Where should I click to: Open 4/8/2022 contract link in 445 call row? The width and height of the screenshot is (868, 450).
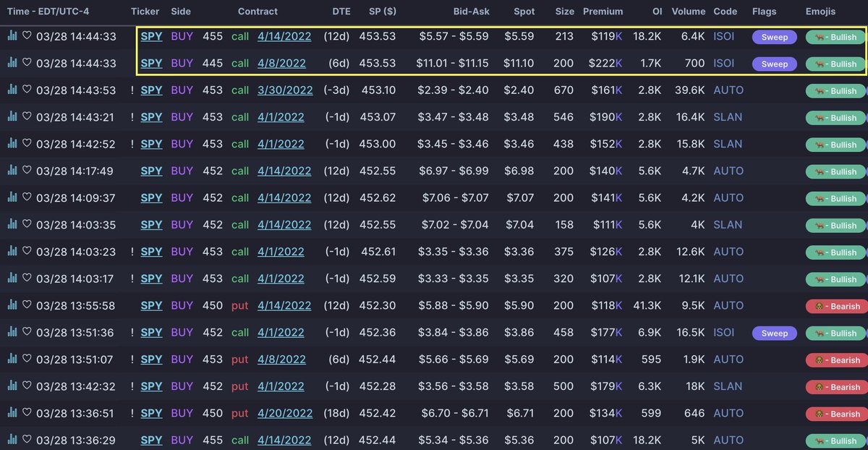(x=281, y=63)
